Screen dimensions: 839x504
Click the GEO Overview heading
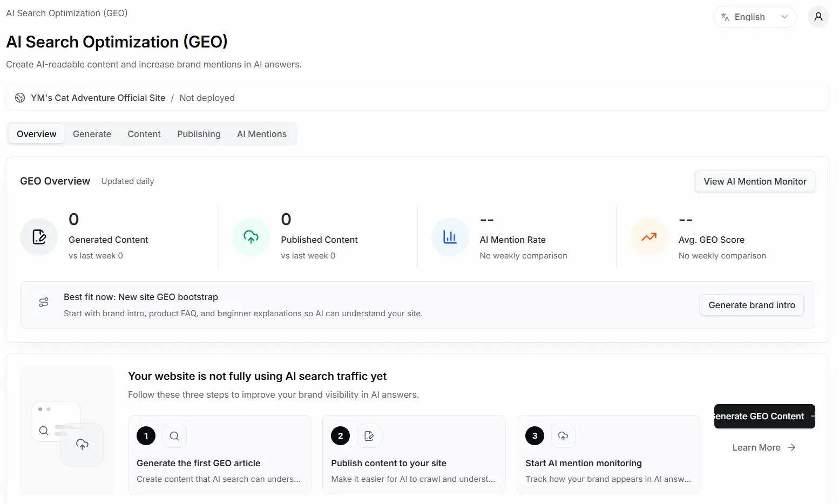(55, 181)
